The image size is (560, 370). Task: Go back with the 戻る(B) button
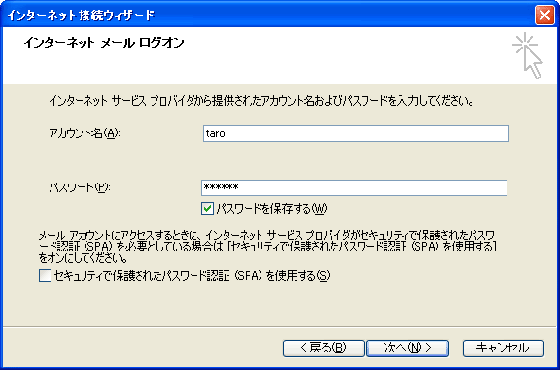pos(324,348)
